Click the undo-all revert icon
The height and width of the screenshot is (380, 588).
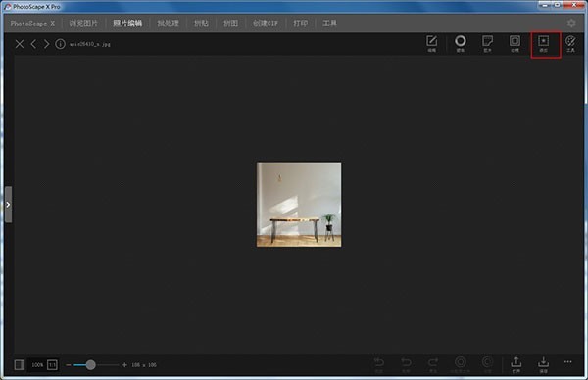pos(379,364)
